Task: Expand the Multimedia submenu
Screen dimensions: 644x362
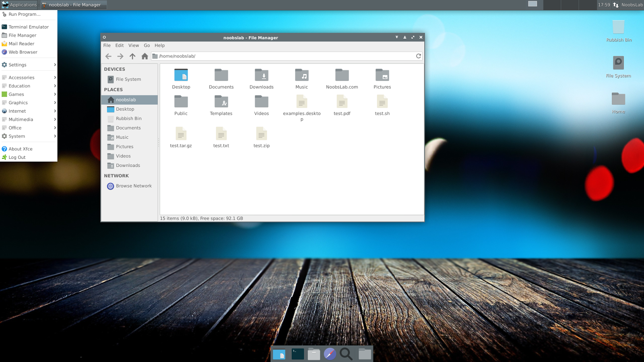Action: (x=29, y=120)
